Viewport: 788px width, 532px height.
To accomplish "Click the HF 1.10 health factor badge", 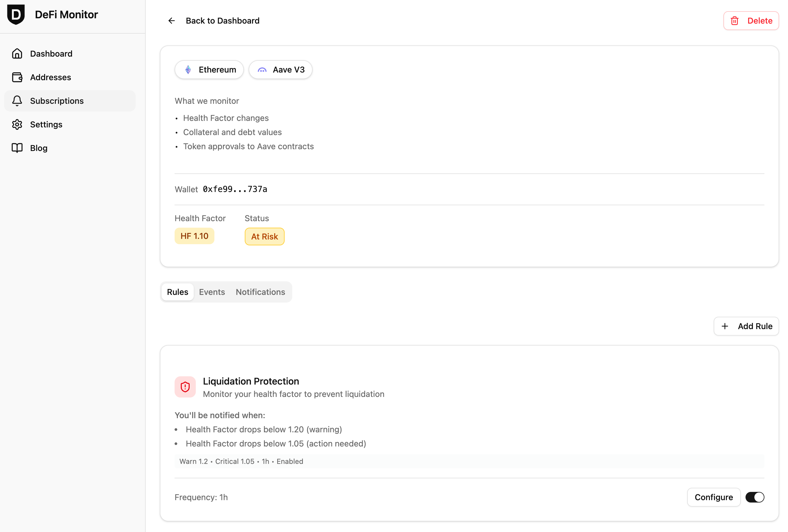I will coord(194,236).
